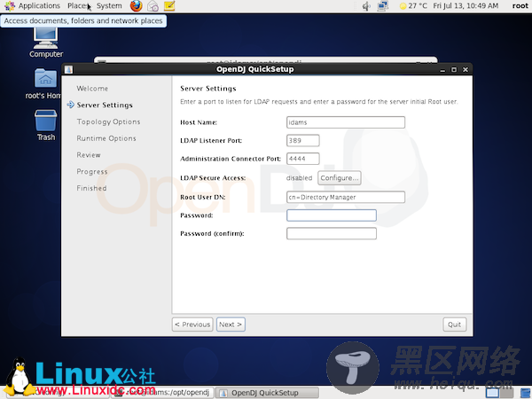Click the Root User DN field
The width and height of the screenshot is (532, 399).
point(346,197)
